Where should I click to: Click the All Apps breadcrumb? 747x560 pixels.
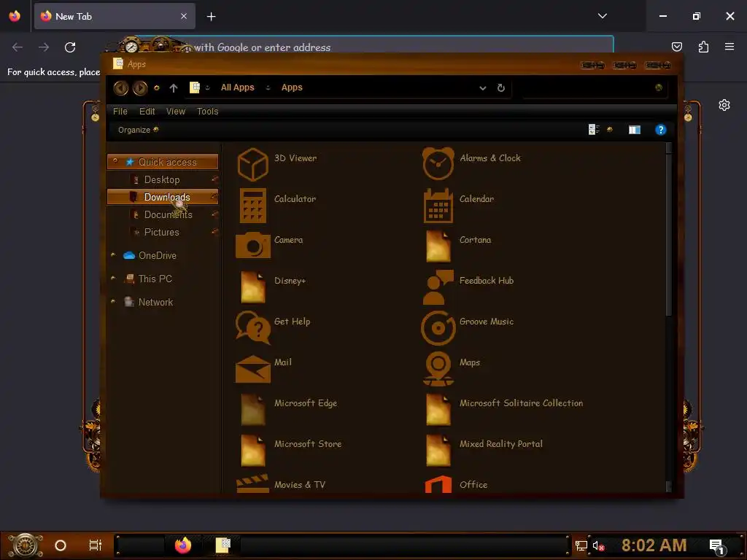coord(237,87)
